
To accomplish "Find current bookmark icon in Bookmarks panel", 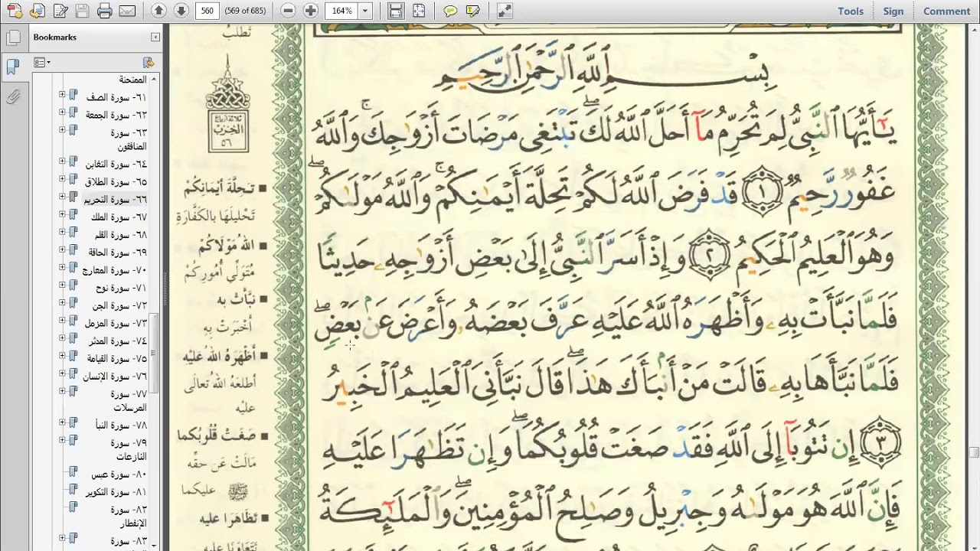I will coord(149,62).
